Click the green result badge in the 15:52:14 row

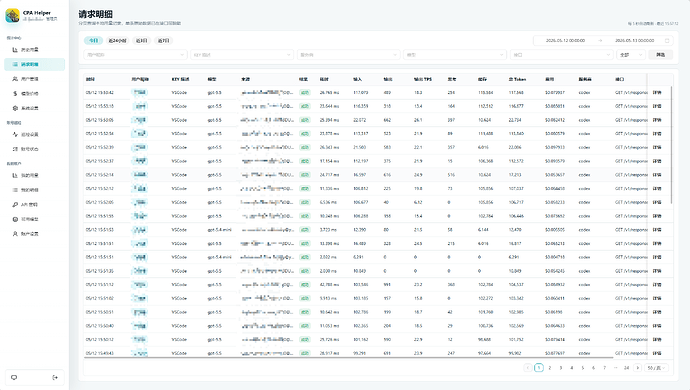(x=305, y=175)
